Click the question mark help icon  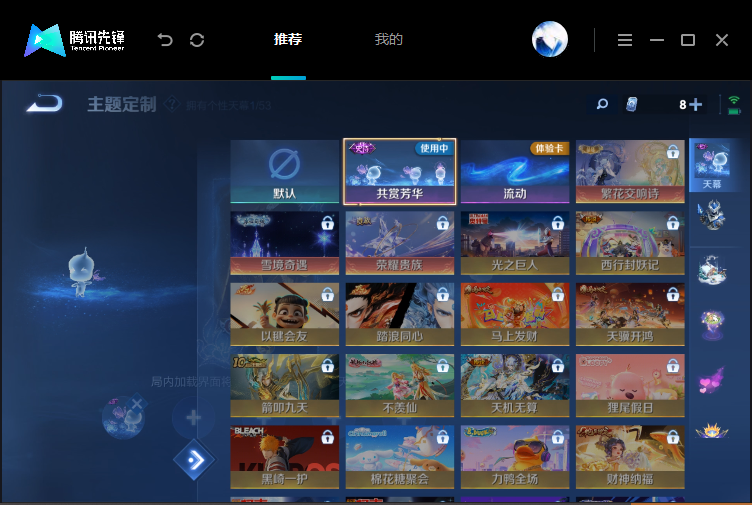click(172, 104)
